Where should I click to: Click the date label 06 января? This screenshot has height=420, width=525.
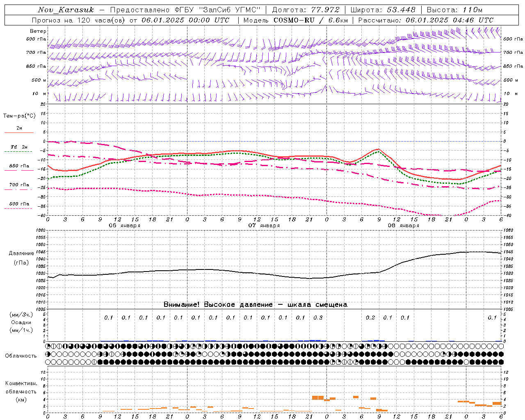point(124,226)
